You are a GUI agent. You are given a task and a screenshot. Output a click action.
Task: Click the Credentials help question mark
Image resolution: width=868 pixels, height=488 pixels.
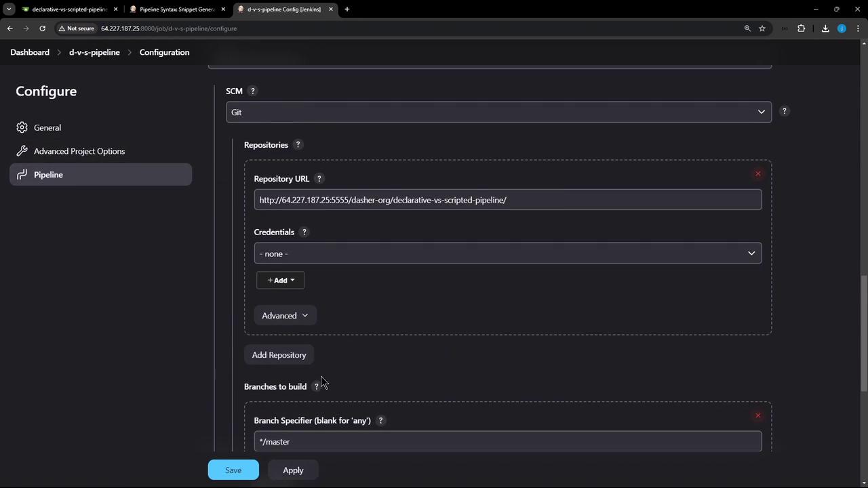point(304,232)
